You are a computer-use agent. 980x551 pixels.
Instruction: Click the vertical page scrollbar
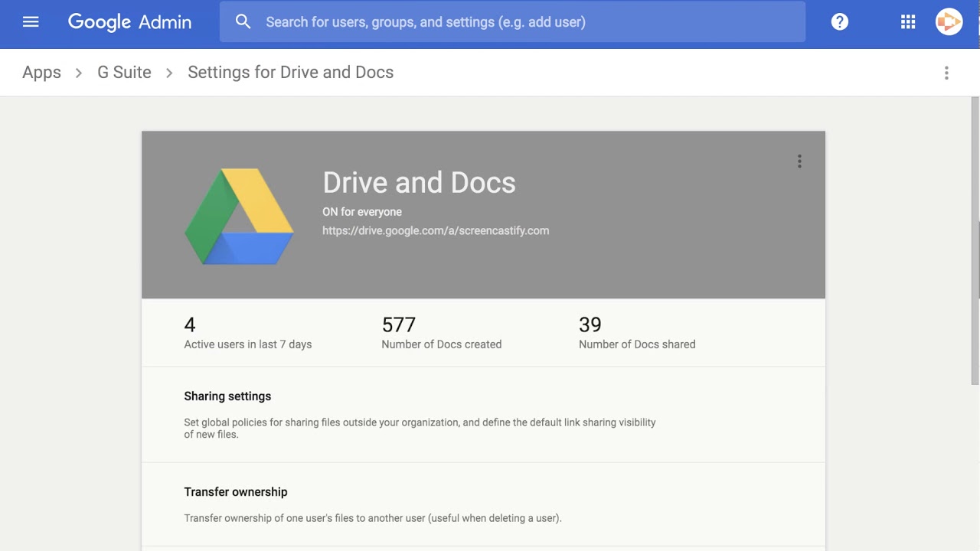pos(975,241)
